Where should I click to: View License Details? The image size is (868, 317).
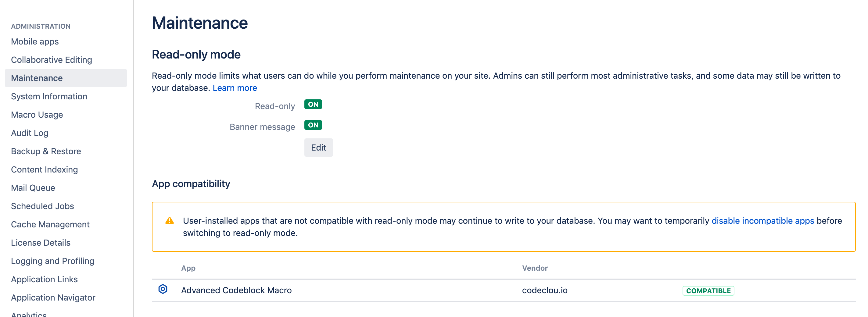click(41, 242)
